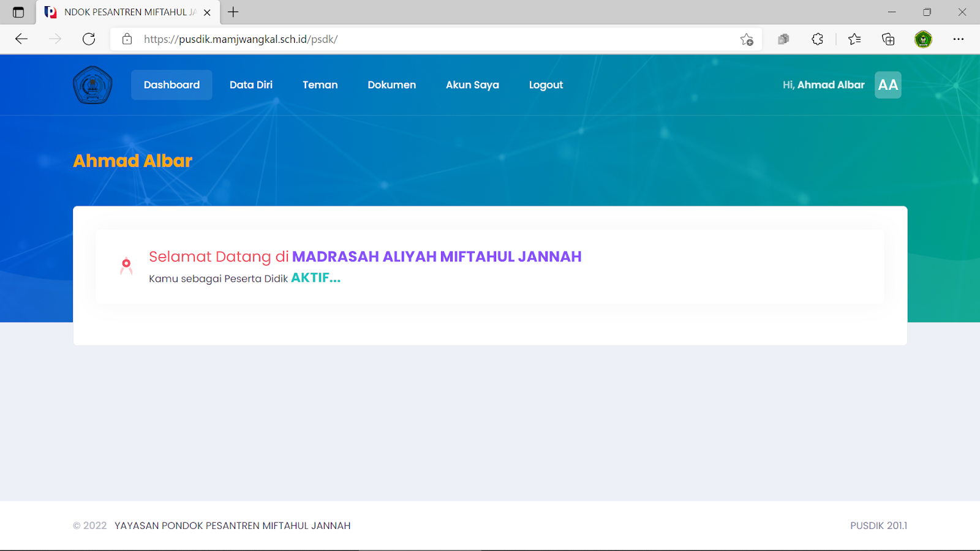Open the Dokumen menu
This screenshot has height=551, width=980.
(x=392, y=85)
